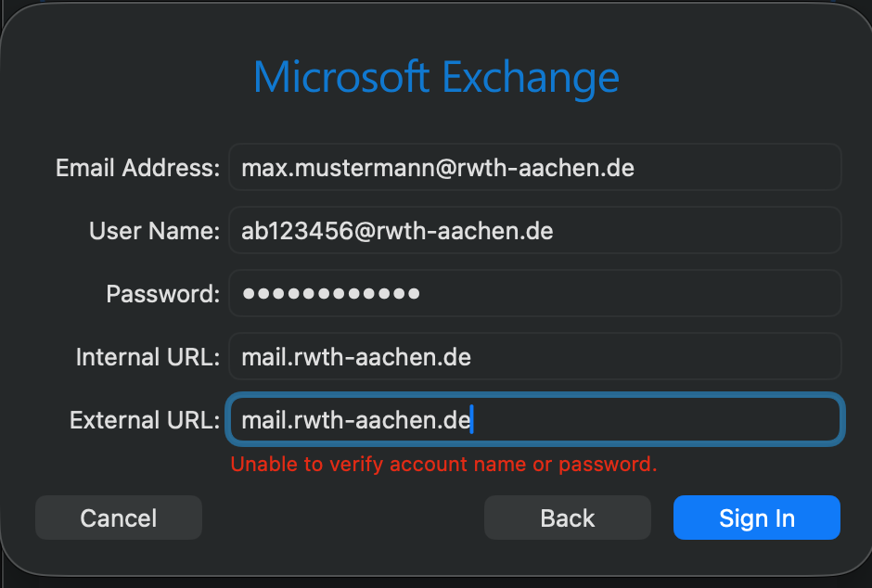Viewport: 872px width, 588px height.
Task: Click the "External URL:" label
Action: tap(145, 420)
